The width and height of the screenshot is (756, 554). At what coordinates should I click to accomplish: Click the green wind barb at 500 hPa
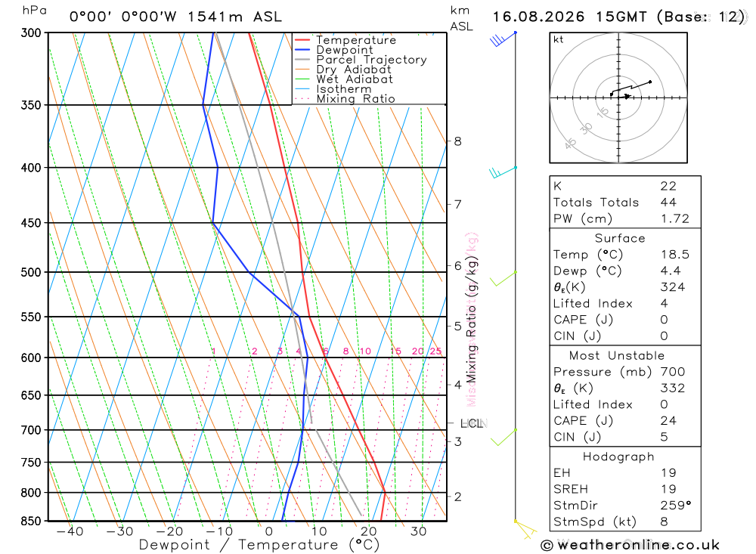(x=503, y=279)
